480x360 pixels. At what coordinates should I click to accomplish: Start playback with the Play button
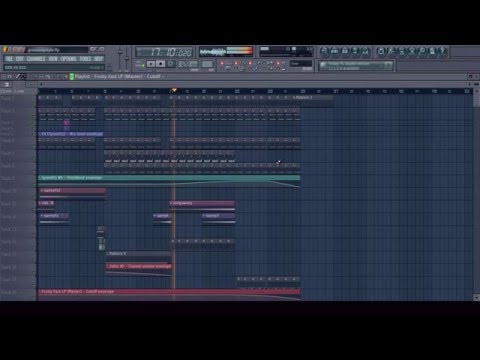pos(151,64)
